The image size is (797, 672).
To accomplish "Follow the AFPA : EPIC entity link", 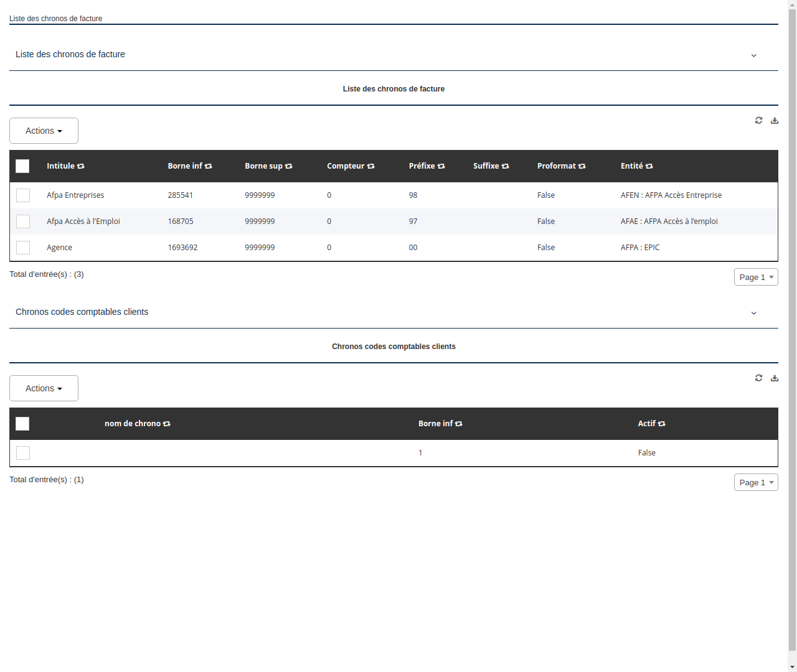I will tap(639, 247).
